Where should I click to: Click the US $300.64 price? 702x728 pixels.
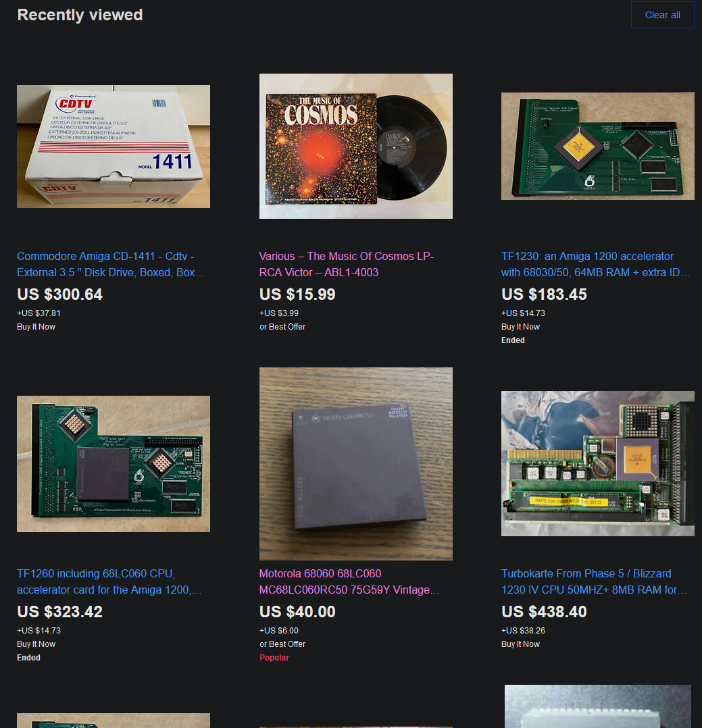pyautogui.click(x=60, y=294)
